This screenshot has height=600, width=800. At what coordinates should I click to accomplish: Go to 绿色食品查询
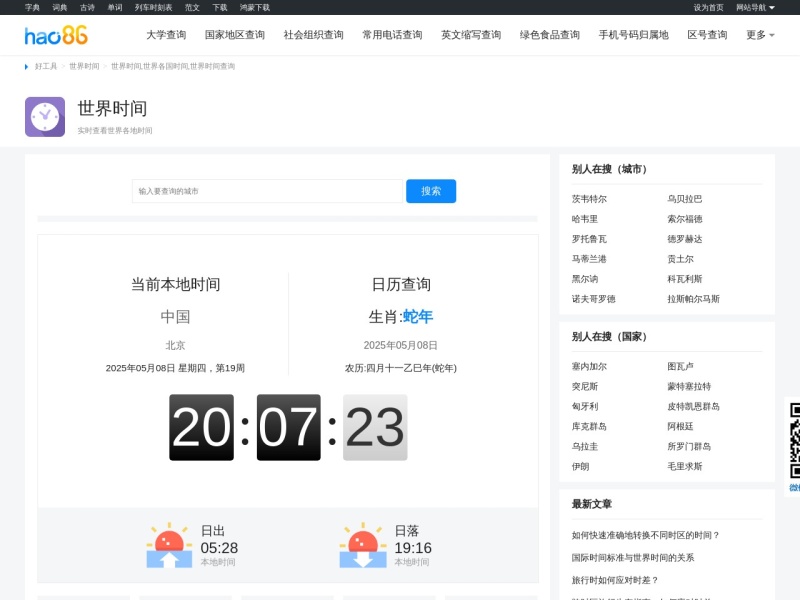click(x=549, y=35)
